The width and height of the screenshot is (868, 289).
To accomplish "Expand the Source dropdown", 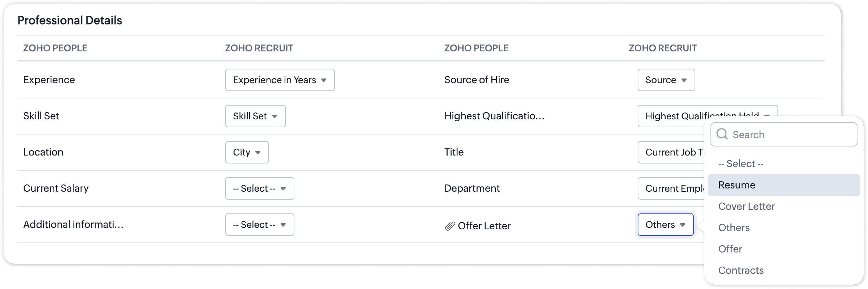I will point(666,80).
